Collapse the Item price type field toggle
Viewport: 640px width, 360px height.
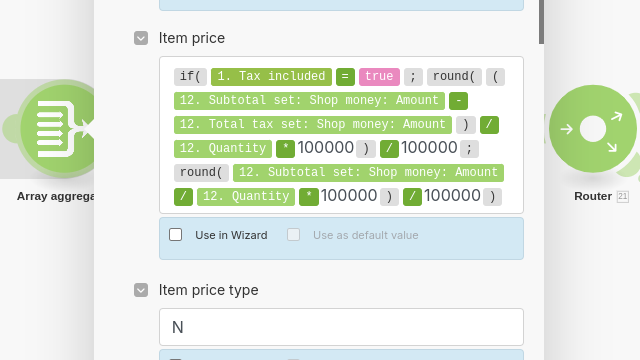[141, 290]
